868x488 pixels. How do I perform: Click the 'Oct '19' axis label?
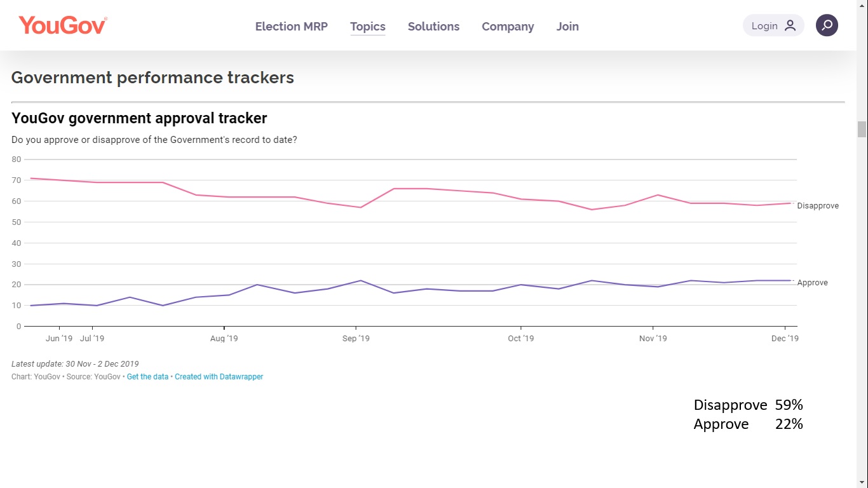[x=521, y=339]
